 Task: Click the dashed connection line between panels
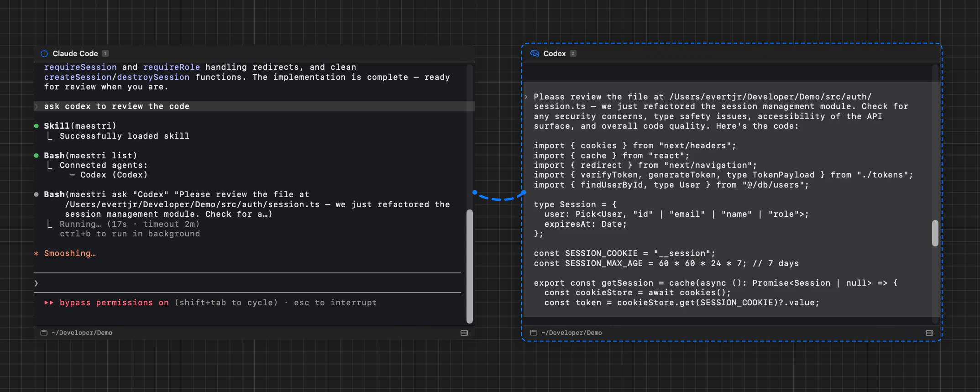[500, 197]
